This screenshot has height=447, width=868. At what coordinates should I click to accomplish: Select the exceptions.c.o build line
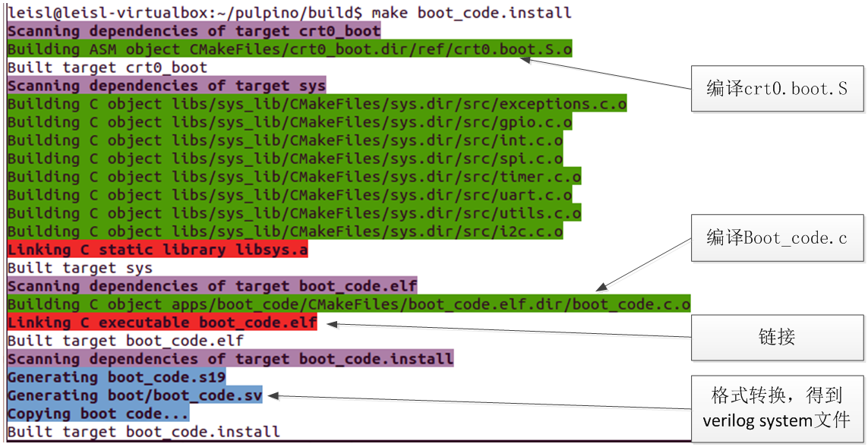pos(317,104)
